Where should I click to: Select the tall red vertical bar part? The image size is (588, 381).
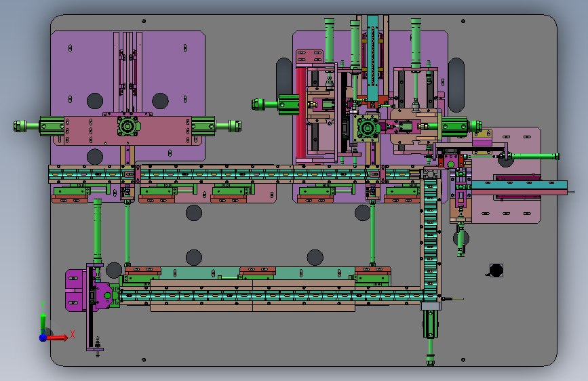(300, 113)
